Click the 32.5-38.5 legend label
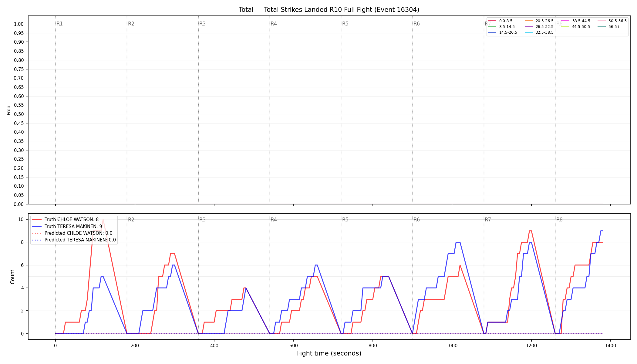 point(544,32)
